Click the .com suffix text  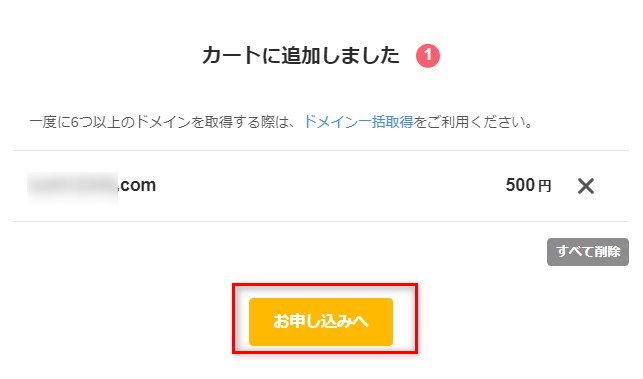pos(137,185)
